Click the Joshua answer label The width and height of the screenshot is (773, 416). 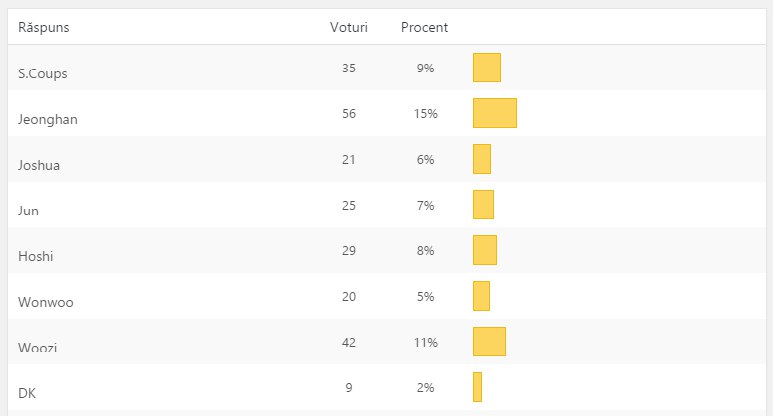pos(39,165)
